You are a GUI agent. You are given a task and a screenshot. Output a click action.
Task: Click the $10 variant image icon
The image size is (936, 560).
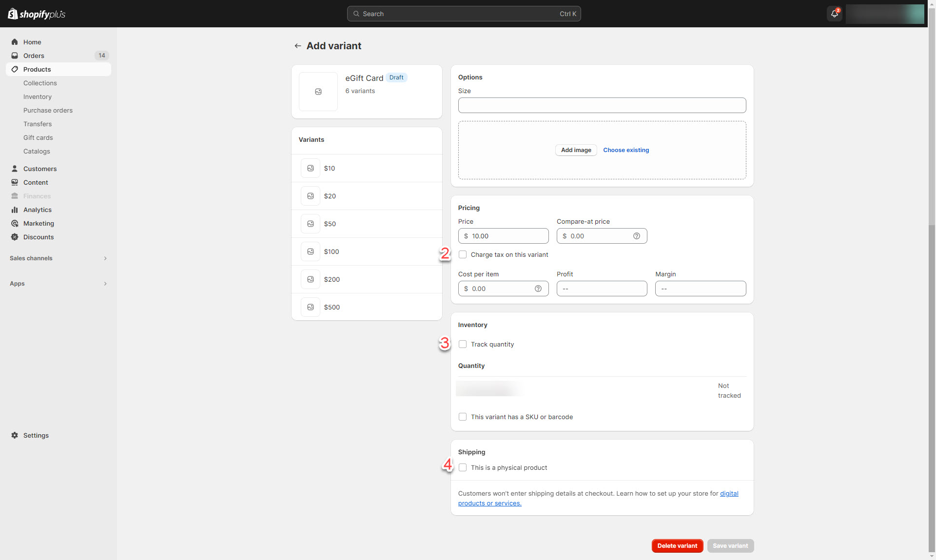pyautogui.click(x=311, y=168)
